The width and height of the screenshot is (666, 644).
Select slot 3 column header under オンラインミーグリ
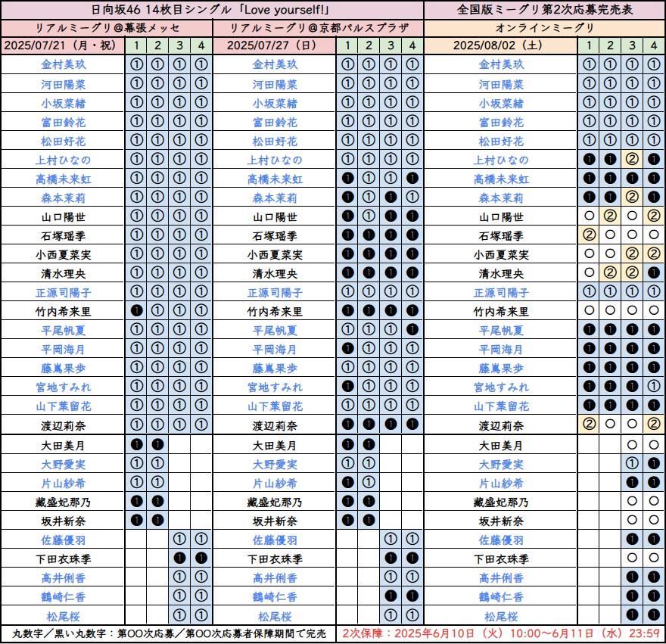[x=632, y=45]
